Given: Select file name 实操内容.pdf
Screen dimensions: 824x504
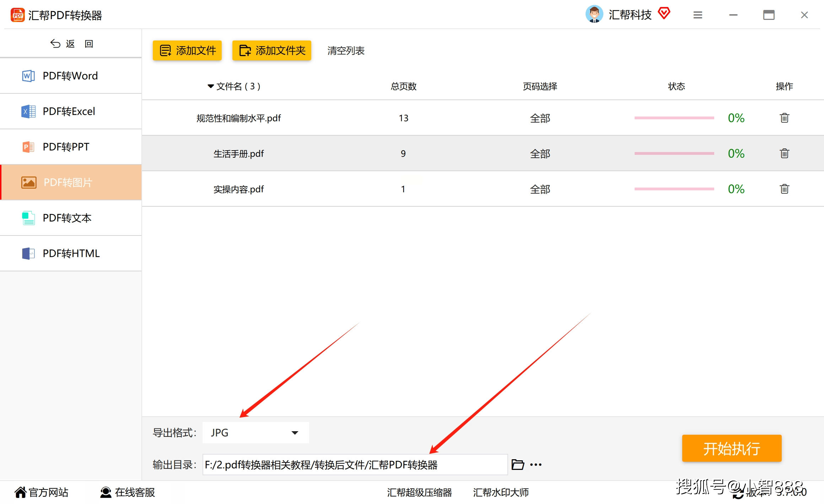Looking at the screenshot, I should point(238,189).
